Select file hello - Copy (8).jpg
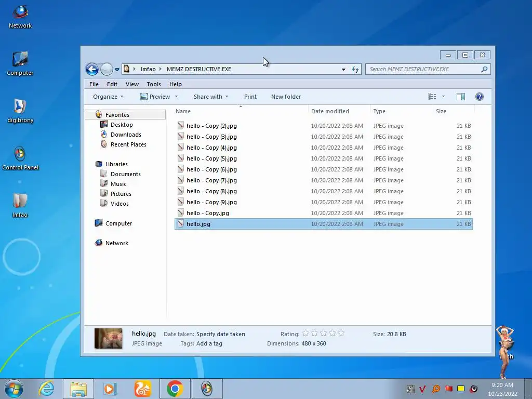 tap(323, 191)
